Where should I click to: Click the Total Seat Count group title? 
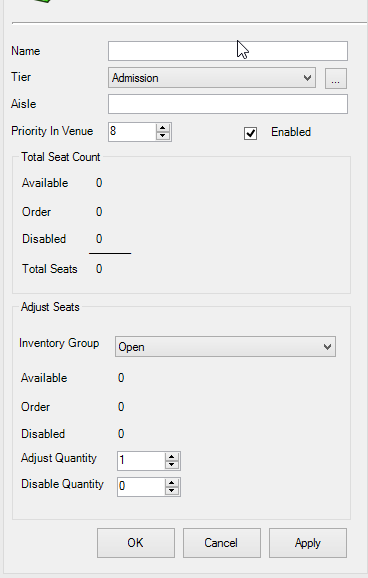60,157
